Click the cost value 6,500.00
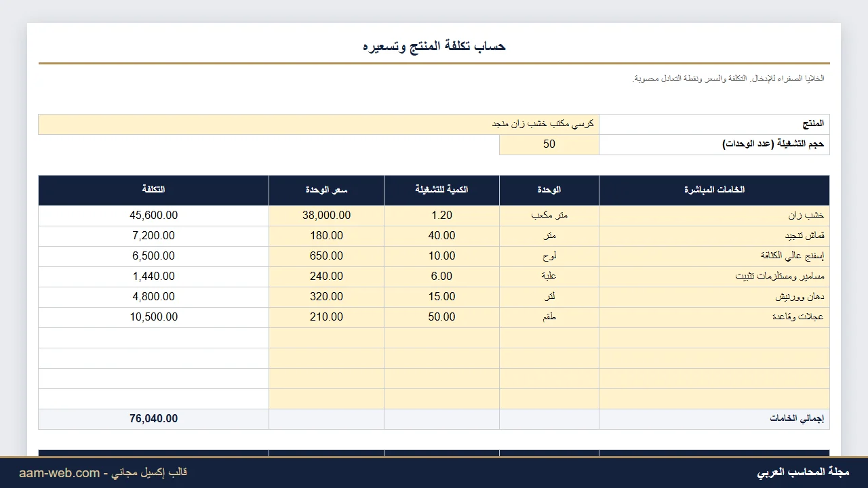The width and height of the screenshot is (868, 488). [154, 256]
